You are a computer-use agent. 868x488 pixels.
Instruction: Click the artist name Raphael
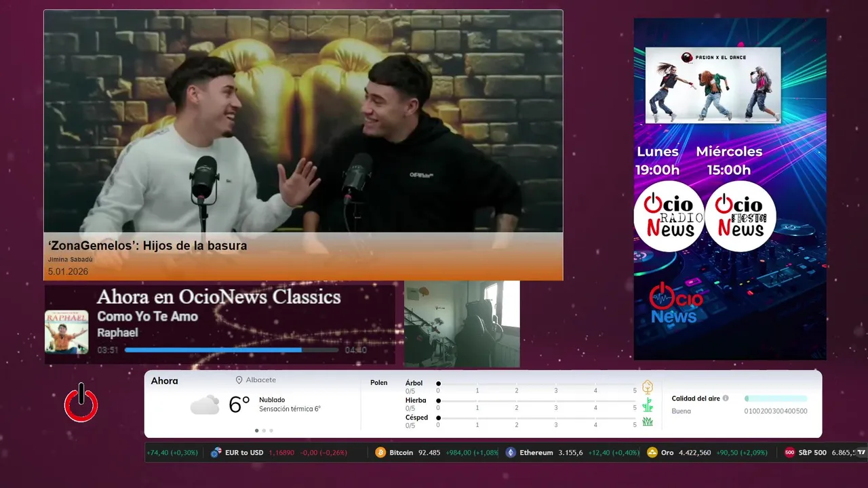coord(117,333)
